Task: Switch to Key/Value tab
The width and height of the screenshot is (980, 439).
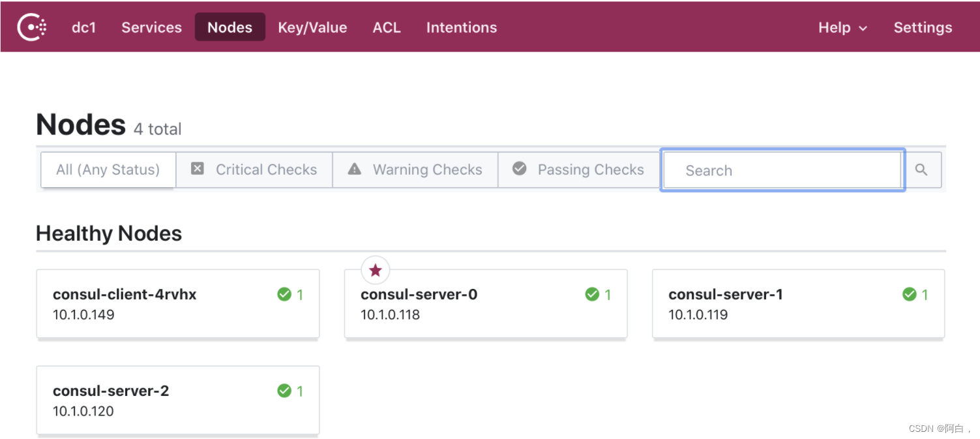Action: pyautogui.click(x=312, y=27)
